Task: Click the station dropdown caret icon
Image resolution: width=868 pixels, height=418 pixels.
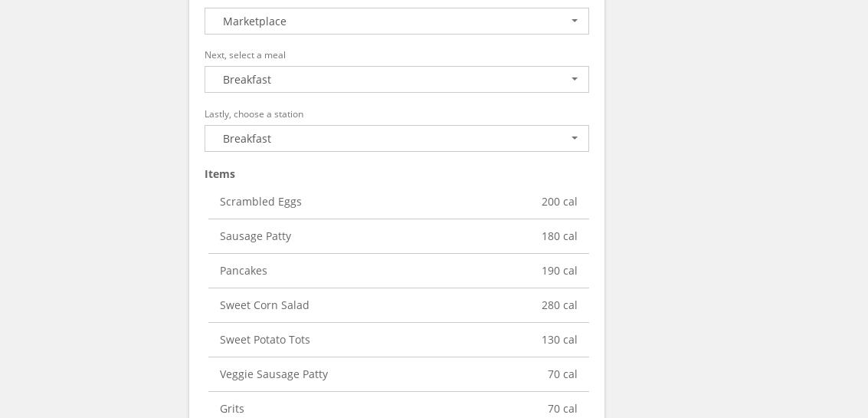Action: (575, 139)
